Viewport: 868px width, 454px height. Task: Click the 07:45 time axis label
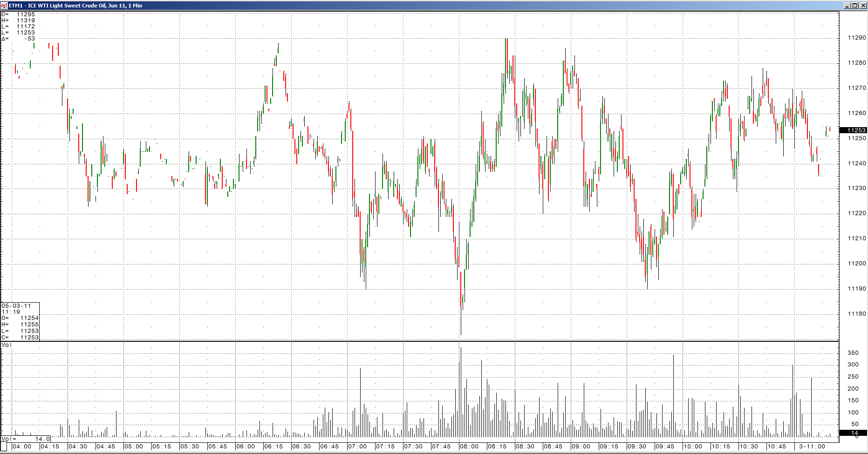[x=441, y=447]
